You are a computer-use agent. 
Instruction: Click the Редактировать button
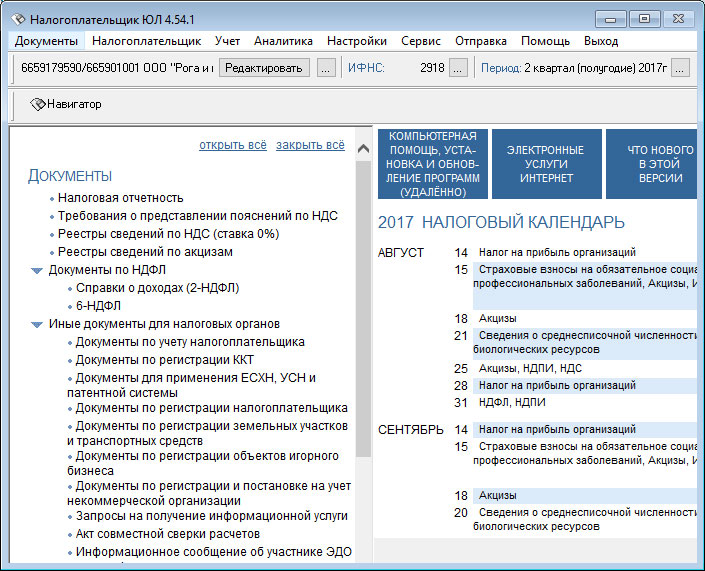264,68
